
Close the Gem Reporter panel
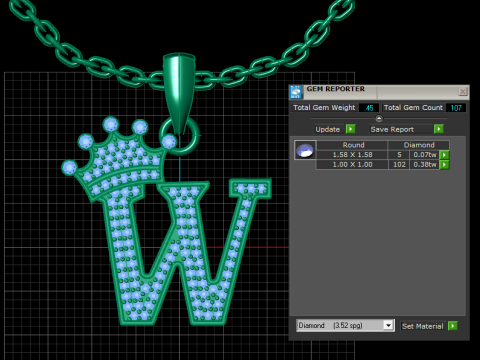462,91
